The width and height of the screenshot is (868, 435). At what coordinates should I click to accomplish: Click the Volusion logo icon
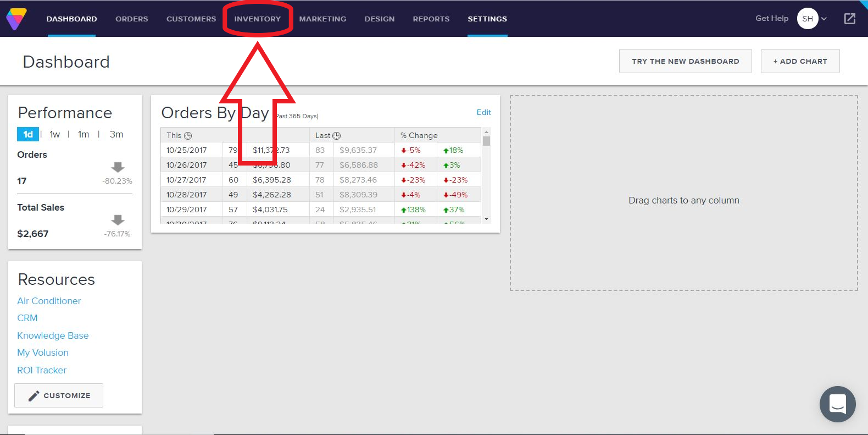tap(16, 19)
